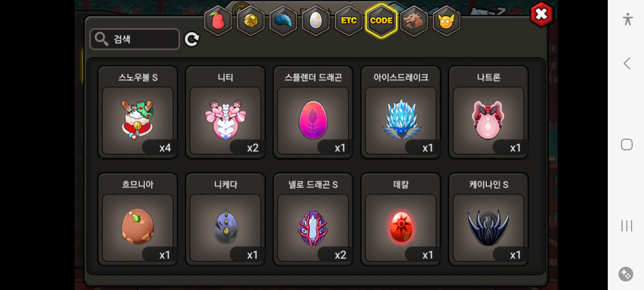Switch to the ETC tab
Screen dimensions: 644x290
pyautogui.click(x=349, y=21)
